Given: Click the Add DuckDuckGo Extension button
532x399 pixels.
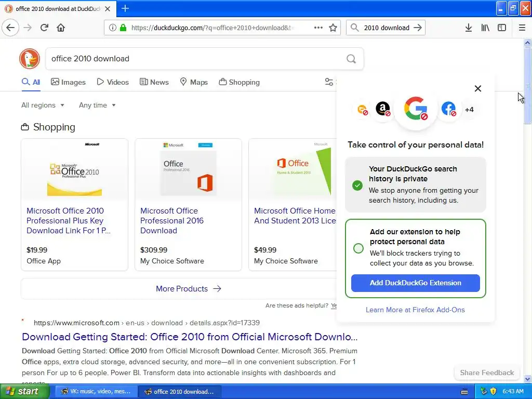Looking at the screenshot, I should click(x=415, y=283).
